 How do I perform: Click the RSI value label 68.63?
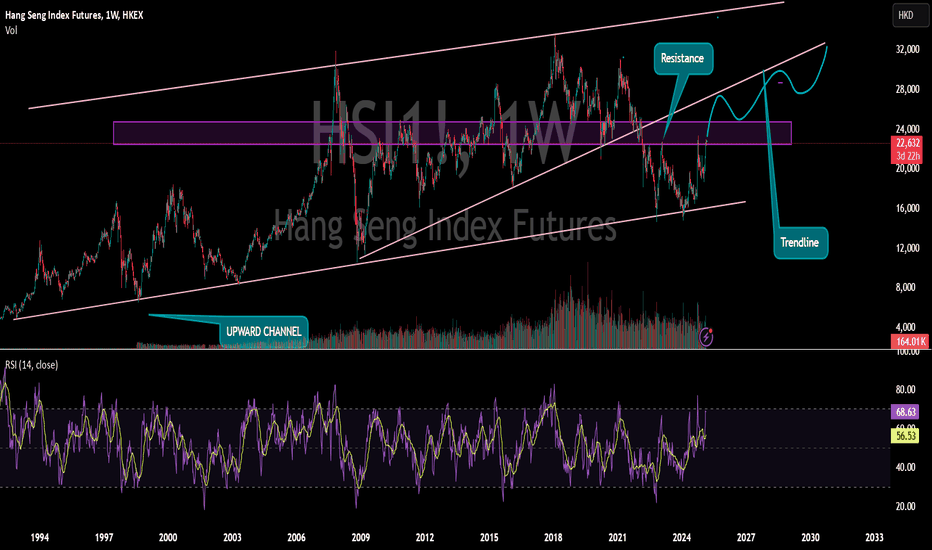pos(905,411)
